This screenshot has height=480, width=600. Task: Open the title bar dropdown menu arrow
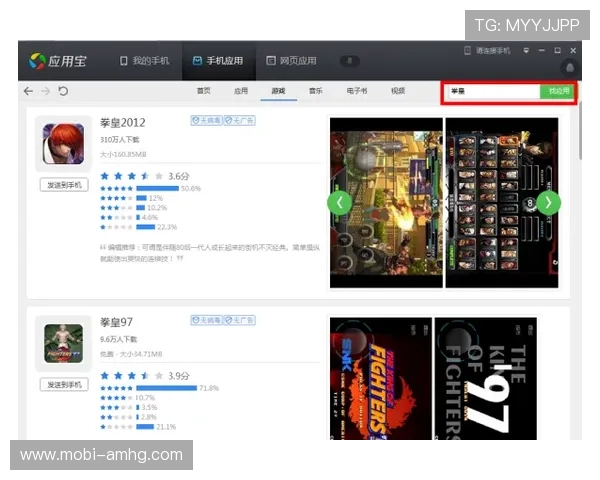click(526, 51)
